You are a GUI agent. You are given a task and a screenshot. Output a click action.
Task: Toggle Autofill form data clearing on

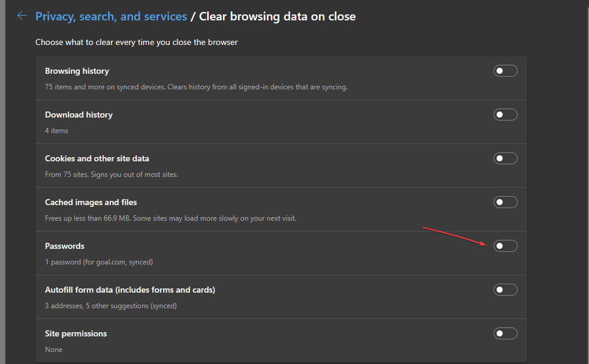(x=505, y=290)
